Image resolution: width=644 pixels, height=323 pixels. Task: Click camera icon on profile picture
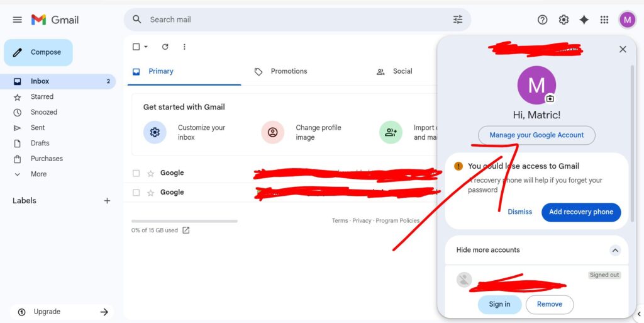coord(550,99)
